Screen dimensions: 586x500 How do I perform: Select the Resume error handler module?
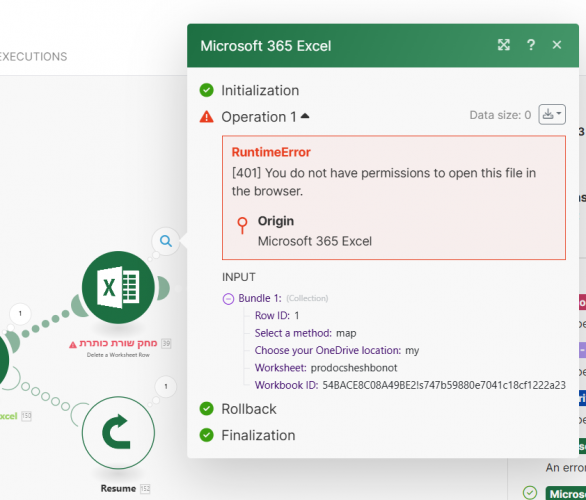[118, 432]
